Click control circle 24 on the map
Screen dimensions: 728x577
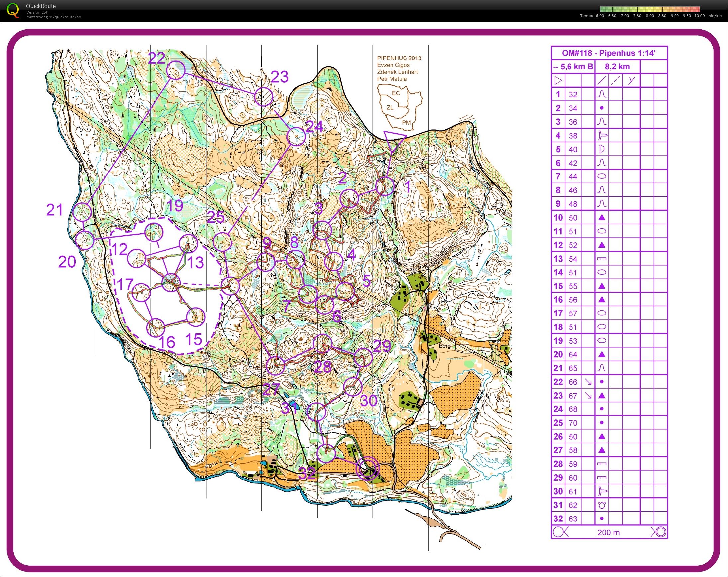point(296,137)
